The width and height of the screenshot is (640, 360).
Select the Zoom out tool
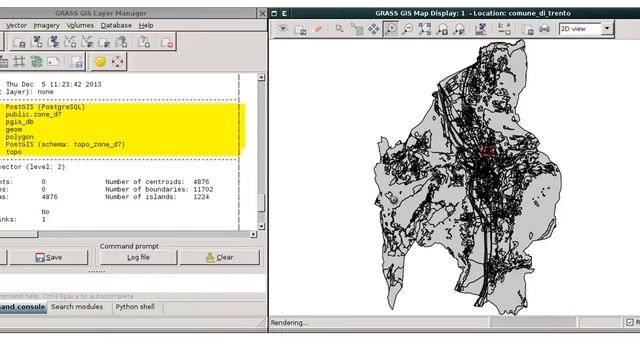click(407, 29)
